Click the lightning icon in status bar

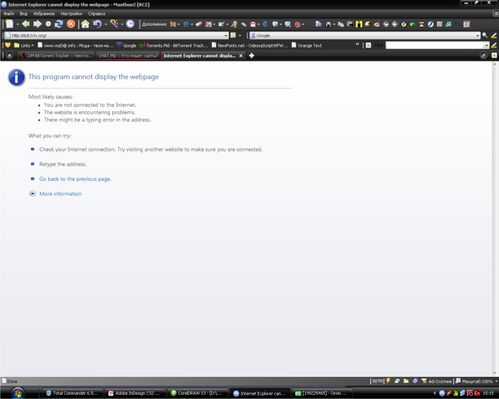tap(388, 381)
